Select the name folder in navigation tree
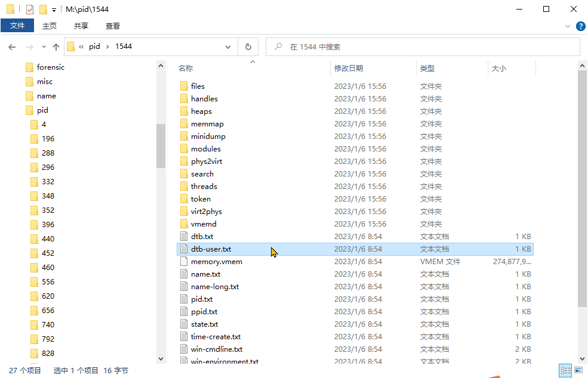This screenshot has height=378, width=588. pos(41,96)
